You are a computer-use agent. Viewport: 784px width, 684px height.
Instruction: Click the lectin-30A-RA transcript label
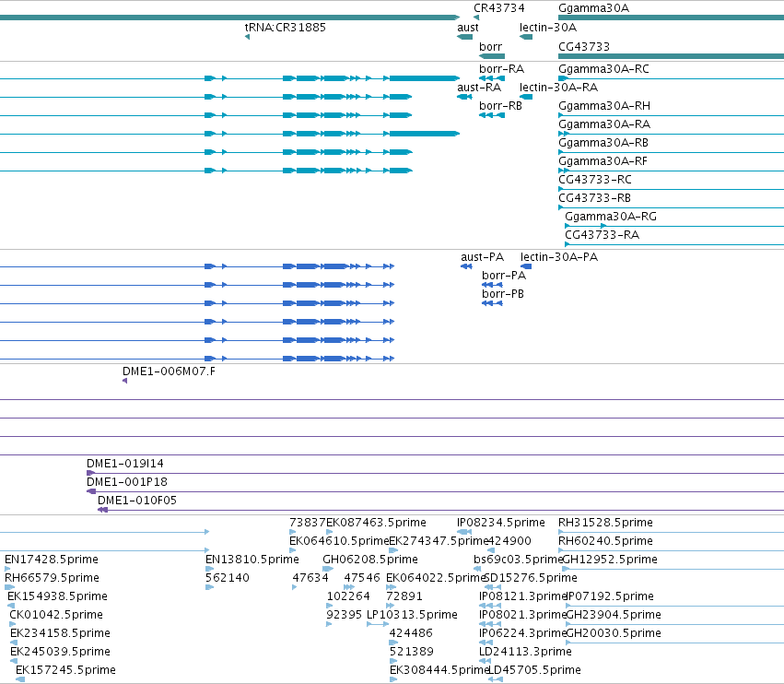point(558,87)
